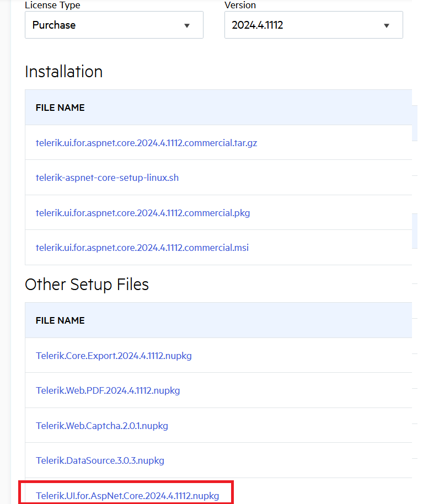Click FILE NAME header in Installation table

pyautogui.click(x=60, y=108)
